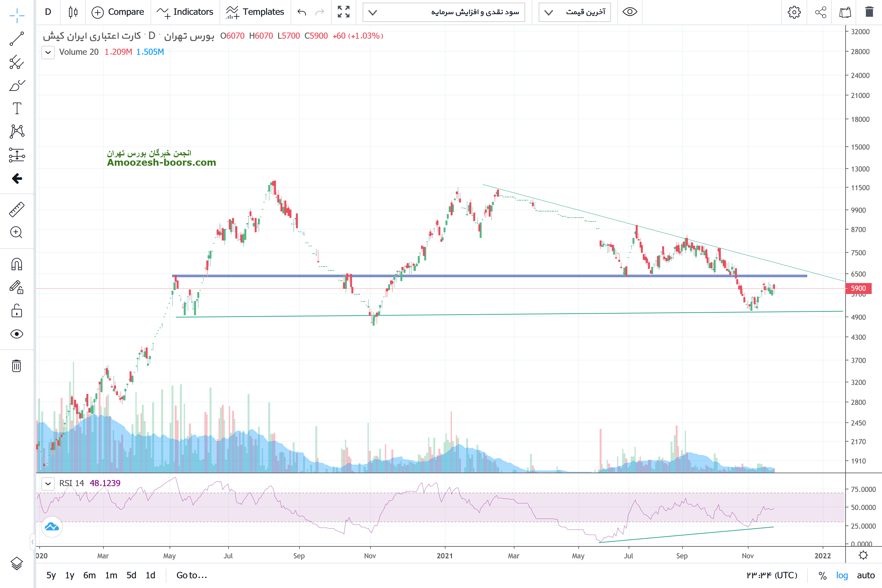The width and height of the screenshot is (882, 588).
Task: Select the trend line drawing tool
Action: [16, 39]
